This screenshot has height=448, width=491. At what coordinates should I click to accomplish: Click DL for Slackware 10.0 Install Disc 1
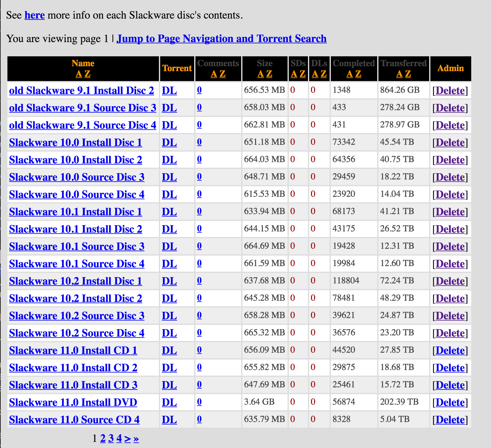tap(169, 142)
